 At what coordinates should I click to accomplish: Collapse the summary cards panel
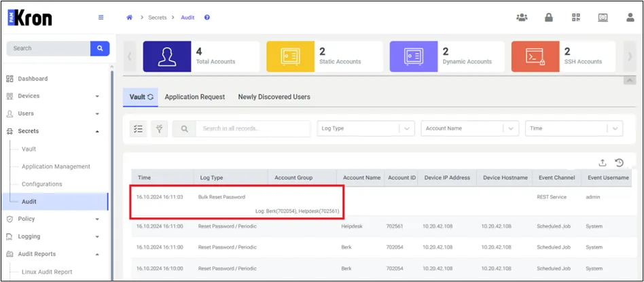point(629,81)
